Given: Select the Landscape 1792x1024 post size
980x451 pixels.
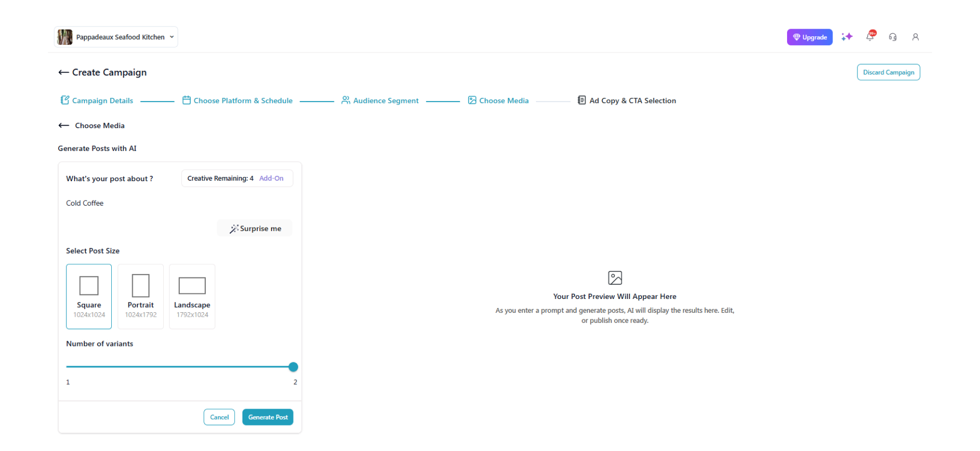Looking at the screenshot, I should (x=192, y=296).
